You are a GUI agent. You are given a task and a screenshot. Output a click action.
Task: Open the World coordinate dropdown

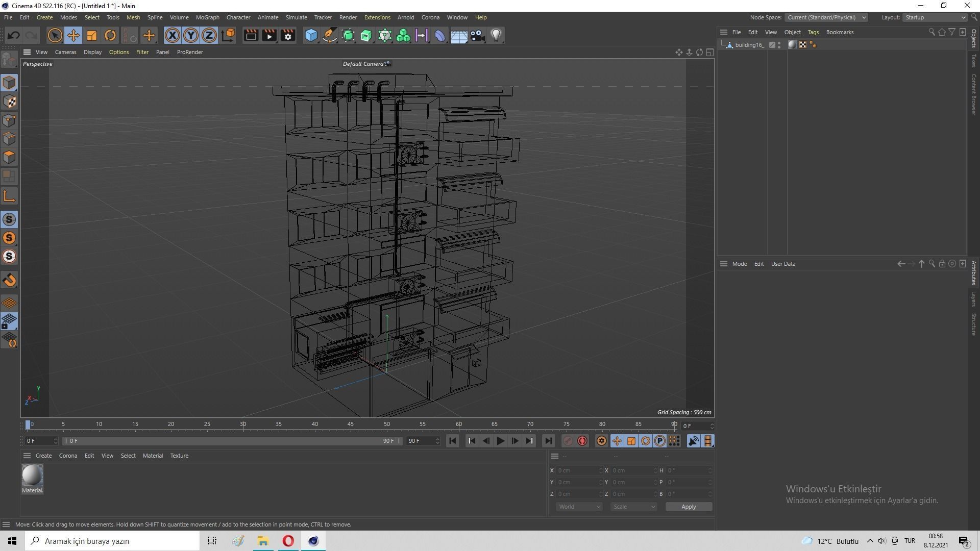[x=579, y=507]
